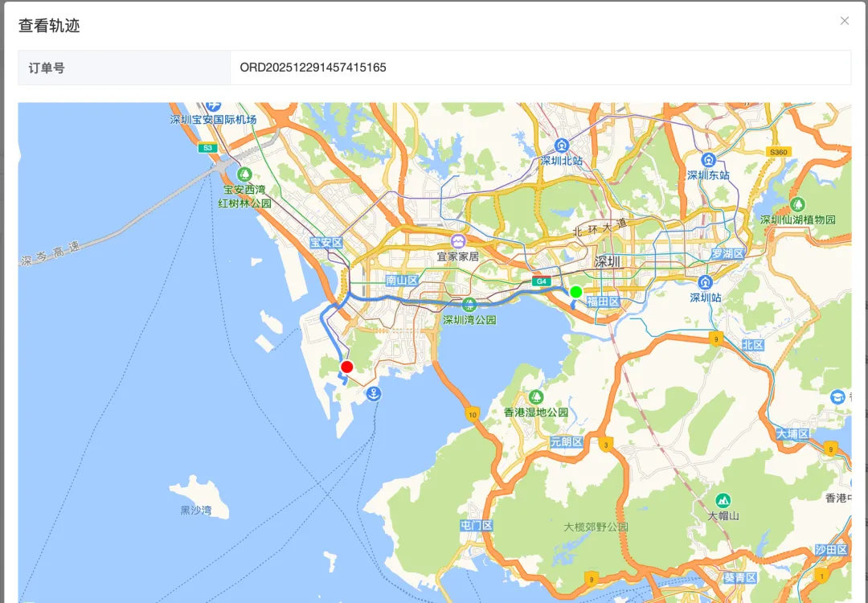Click the graduation cap school icon
The width and height of the screenshot is (868, 603).
(837, 397)
